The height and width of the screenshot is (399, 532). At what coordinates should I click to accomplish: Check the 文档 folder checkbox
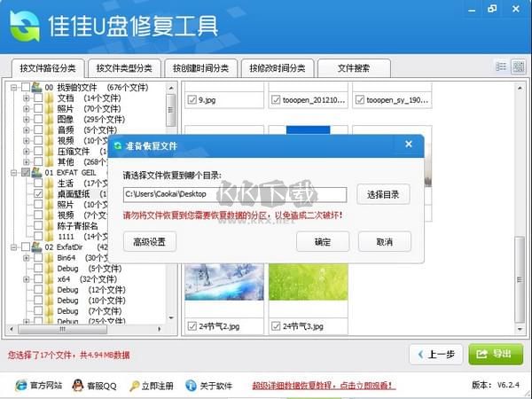coord(38,98)
